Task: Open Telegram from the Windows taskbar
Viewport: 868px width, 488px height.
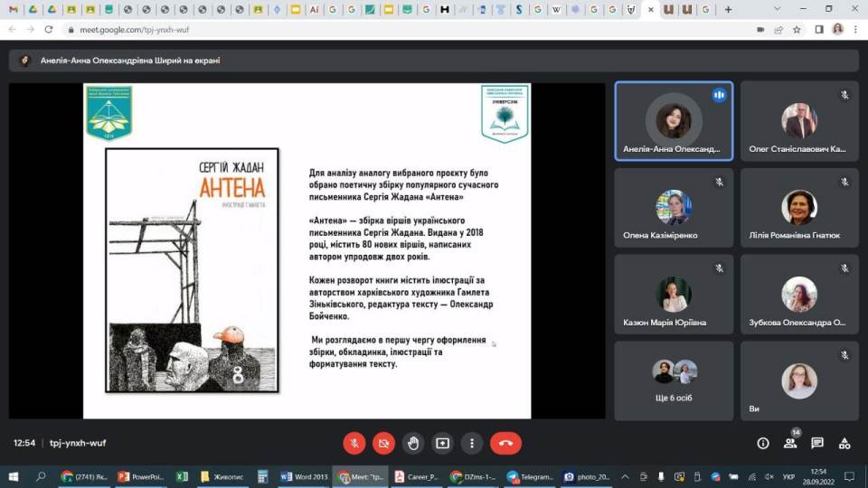Action: click(531, 476)
